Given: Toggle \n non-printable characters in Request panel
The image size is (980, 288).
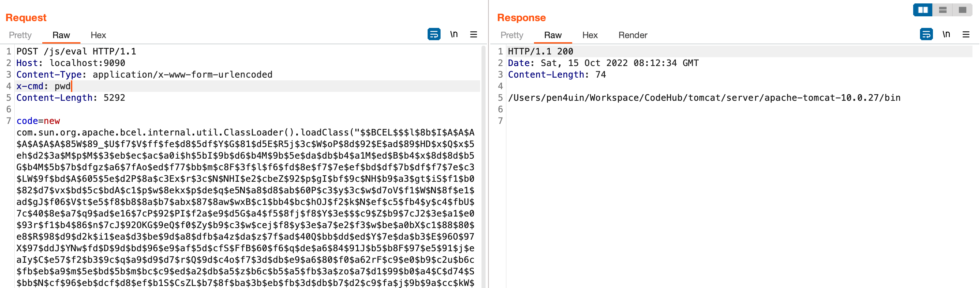Looking at the screenshot, I should tap(454, 34).
